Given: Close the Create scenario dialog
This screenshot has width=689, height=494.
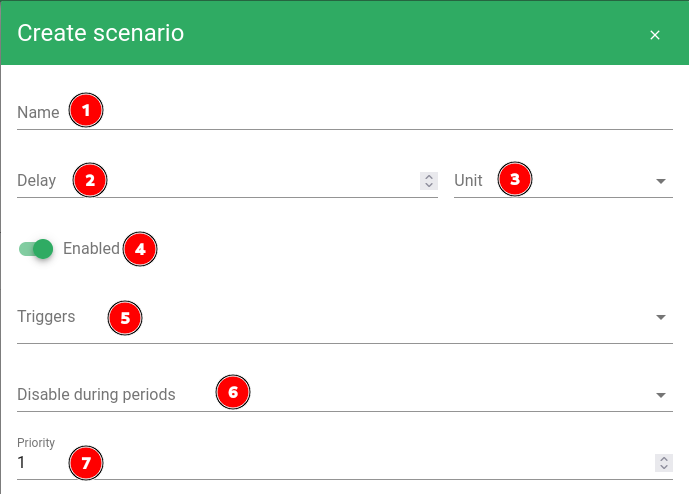Looking at the screenshot, I should (x=655, y=35).
